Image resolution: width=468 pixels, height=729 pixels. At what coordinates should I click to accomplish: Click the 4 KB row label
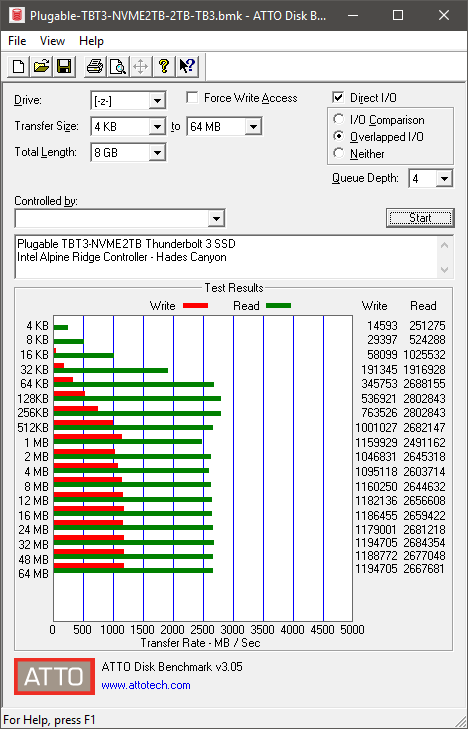click(x=37, y=326)
